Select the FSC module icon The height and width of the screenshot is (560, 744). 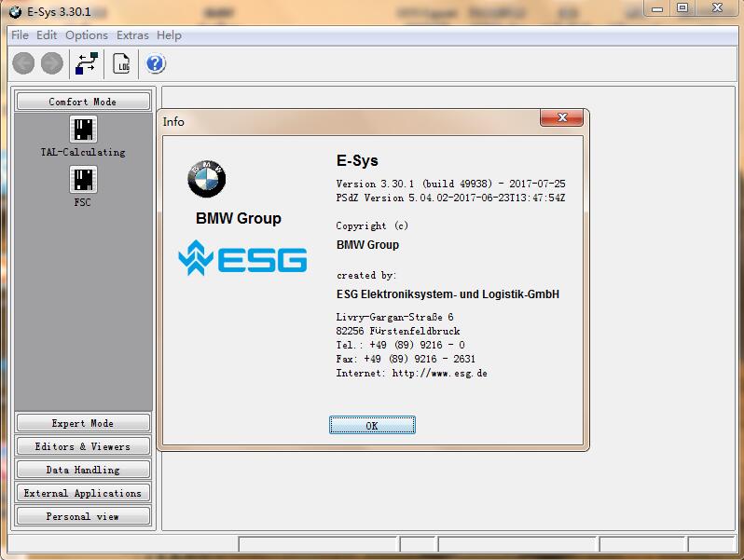pyautogui.click(x=83, y=179)
